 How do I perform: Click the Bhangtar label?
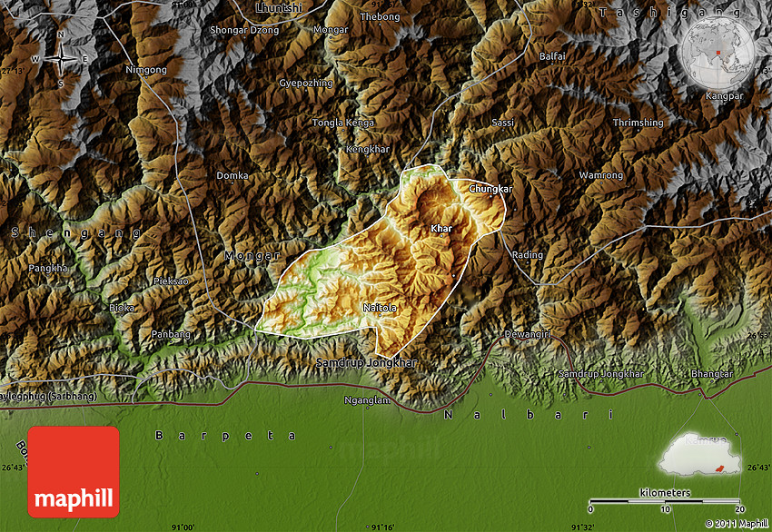(x=711, y=374)
